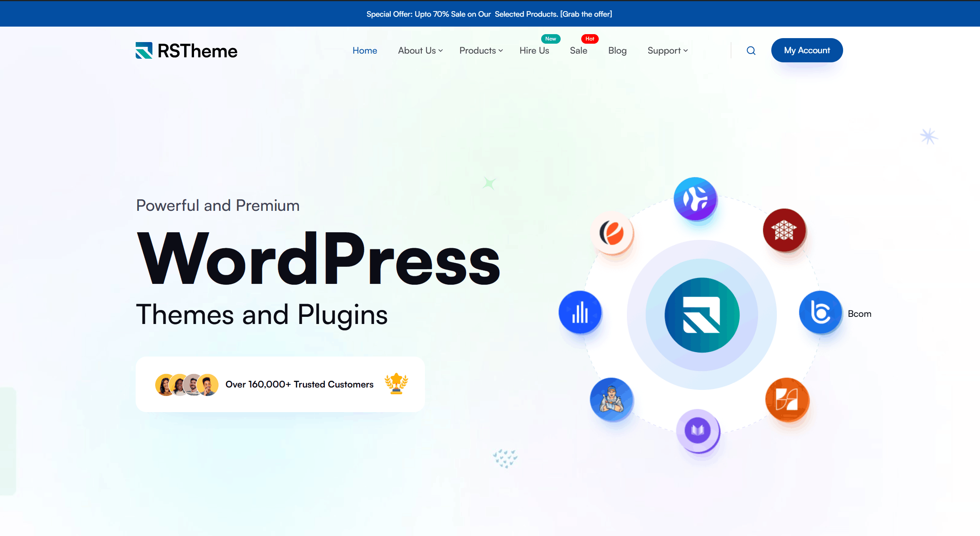The image size is (980, 536).
Task: Click the WordPress headline text
Action: point(318,259)
